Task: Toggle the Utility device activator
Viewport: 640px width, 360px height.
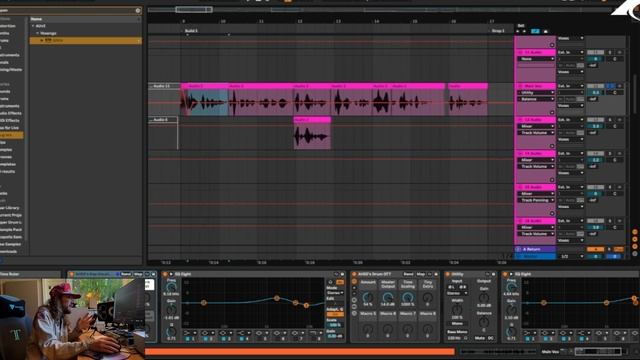Action: coord(447,274)
